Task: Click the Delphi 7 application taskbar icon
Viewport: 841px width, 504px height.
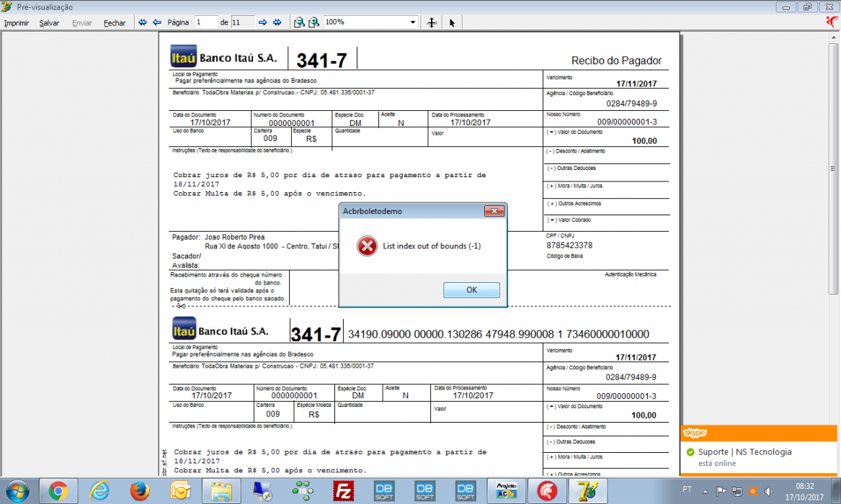Action: [x=587, y=491]
